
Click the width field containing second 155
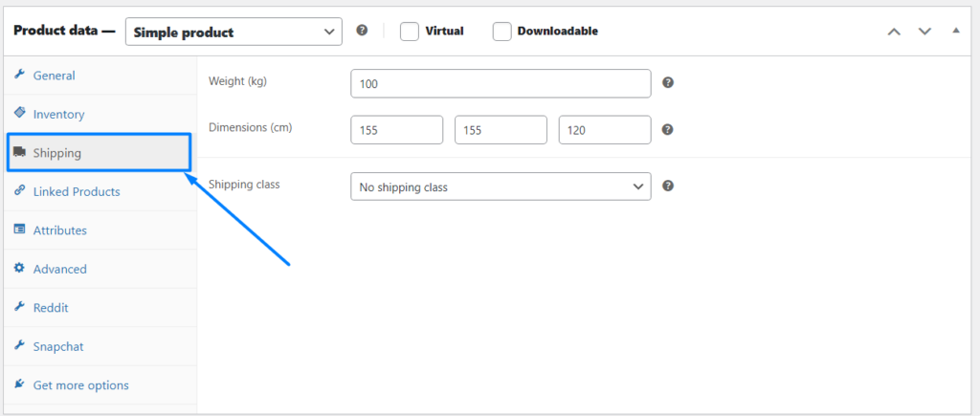coord(501,130)
